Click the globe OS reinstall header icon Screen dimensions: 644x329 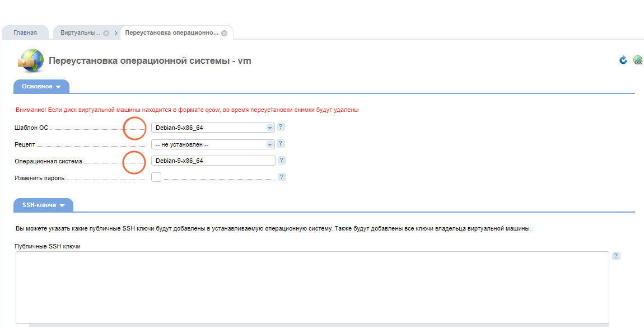point(31,61)
